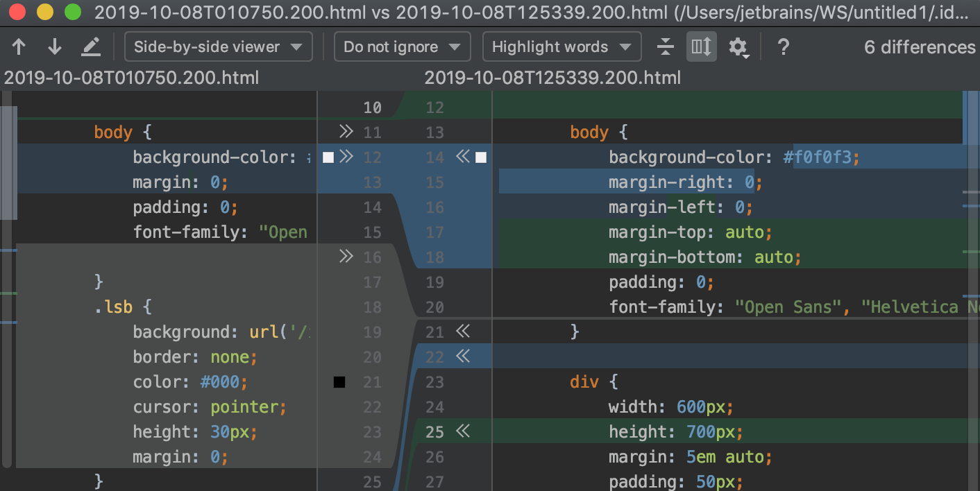Click the previous difference up arrow
Screen dimensions: 980x491
(18, 46)
